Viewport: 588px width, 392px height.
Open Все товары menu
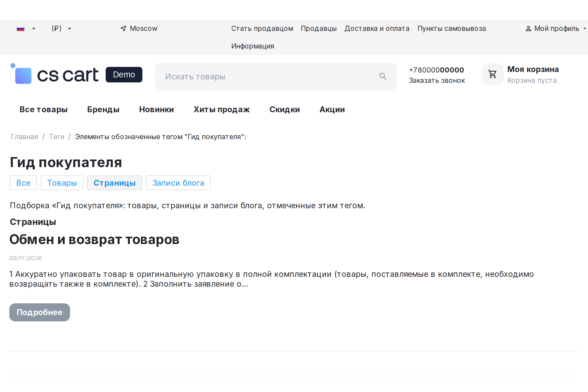coord(44,110)
